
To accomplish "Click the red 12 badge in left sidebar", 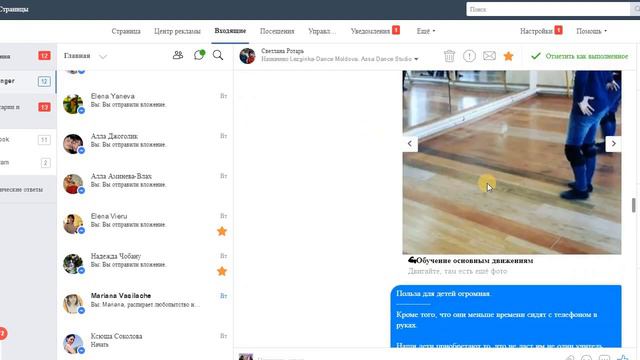I will click(x=44, y=56).
